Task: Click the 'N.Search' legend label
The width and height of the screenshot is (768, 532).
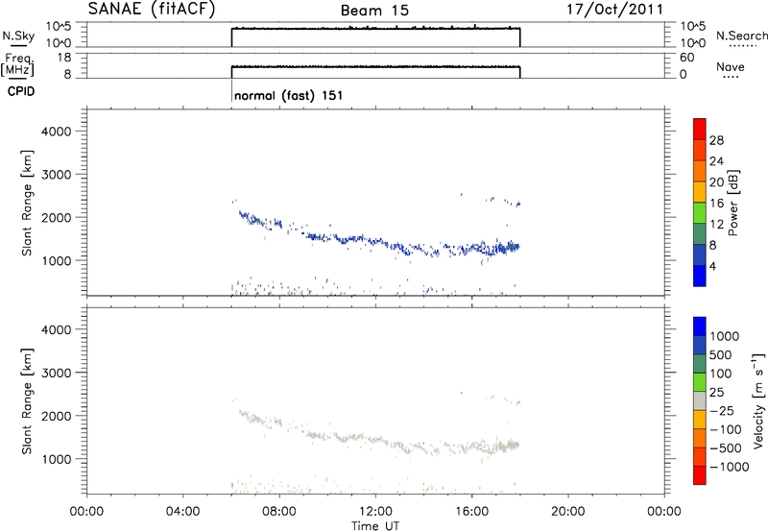Action: (741, 36)
